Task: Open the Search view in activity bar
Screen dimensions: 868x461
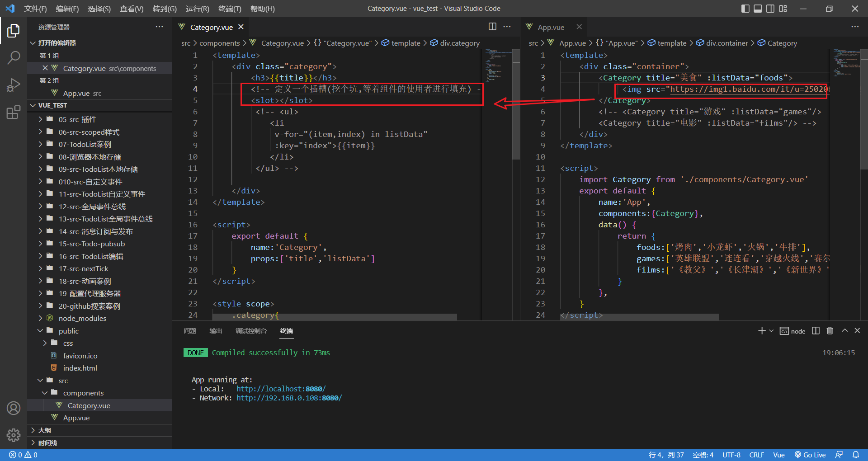Action: pyautogui.click(x=14, y=57)
